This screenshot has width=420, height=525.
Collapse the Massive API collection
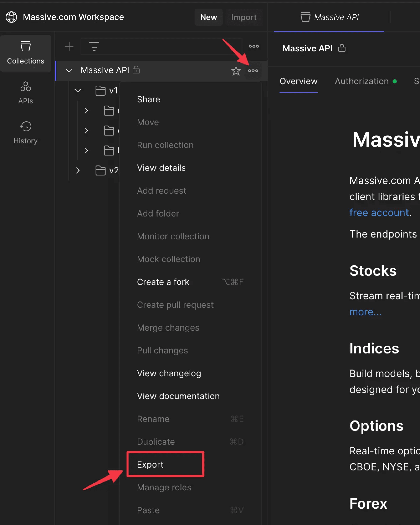[x=69, y=71]
